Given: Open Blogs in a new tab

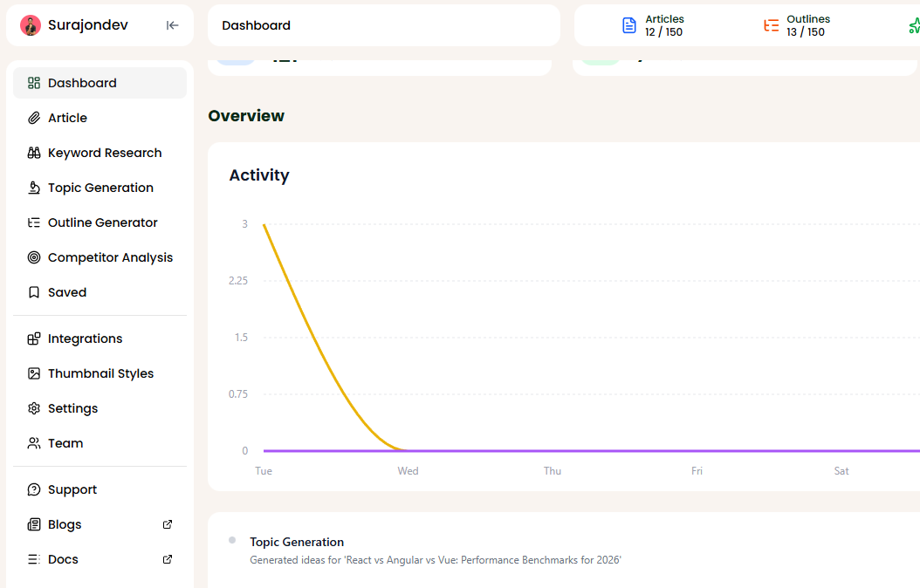Looking at the screenshot, I should tap(167, 523).
